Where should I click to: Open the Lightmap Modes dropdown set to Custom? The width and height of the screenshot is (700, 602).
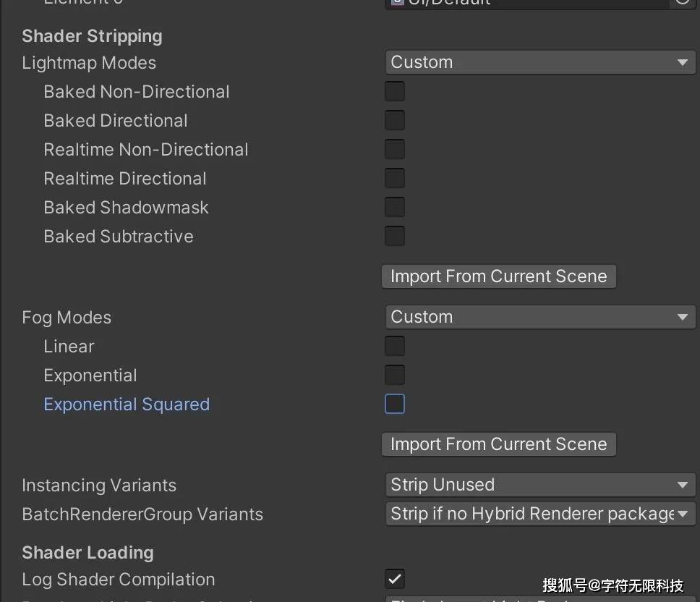click(539, 62)
